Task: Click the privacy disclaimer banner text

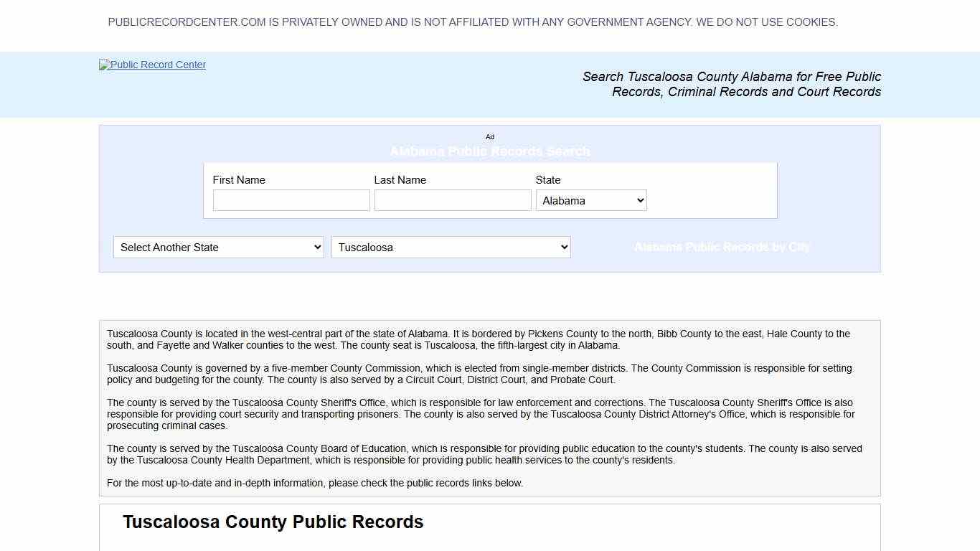Action: click(473, 22)
